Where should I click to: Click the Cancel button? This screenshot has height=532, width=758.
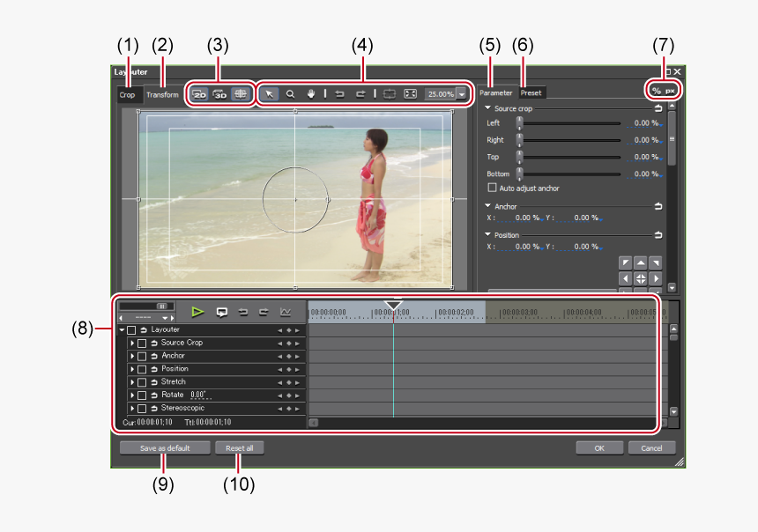pyautogui.click(x=651, y=448)
